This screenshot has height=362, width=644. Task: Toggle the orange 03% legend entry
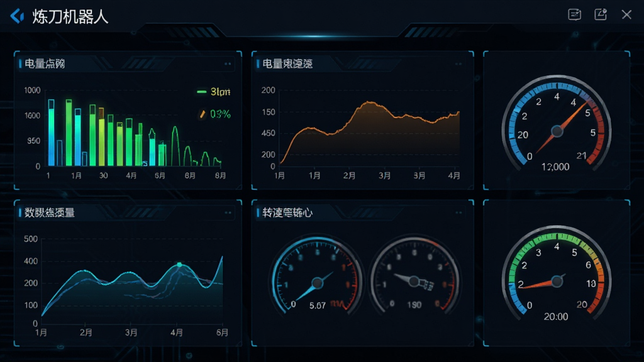pyautogui.click(x=215, y=114)
